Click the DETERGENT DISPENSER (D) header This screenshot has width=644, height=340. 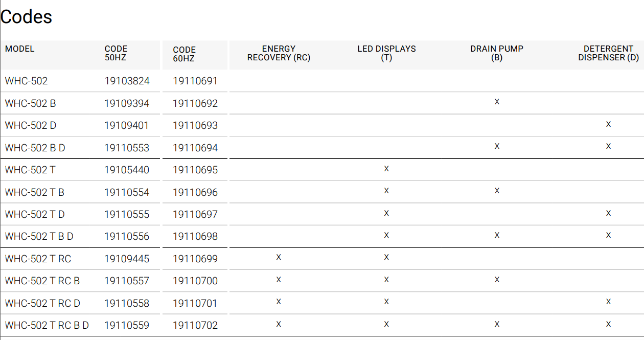point(608,53)
